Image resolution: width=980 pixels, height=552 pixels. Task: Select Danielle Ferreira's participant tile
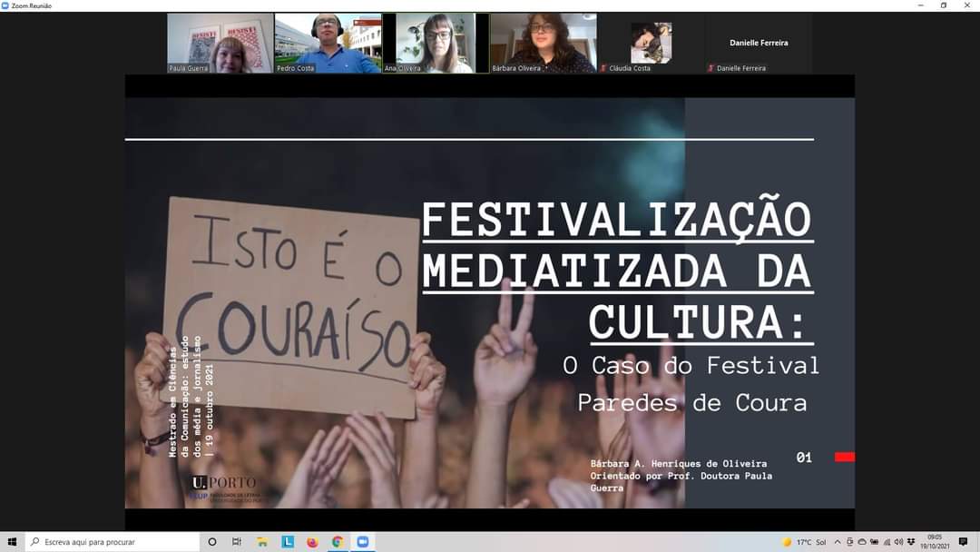pyautogui.click(x=759, y=44)
